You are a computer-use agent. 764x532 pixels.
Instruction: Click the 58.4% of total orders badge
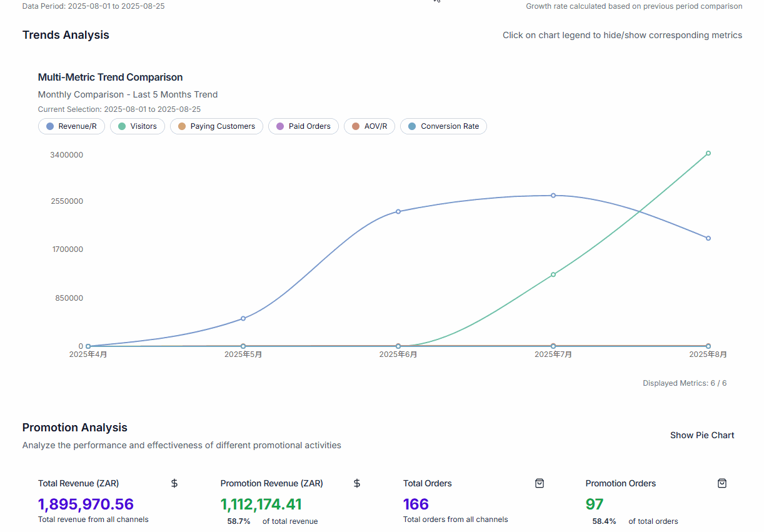coord(604,521)
